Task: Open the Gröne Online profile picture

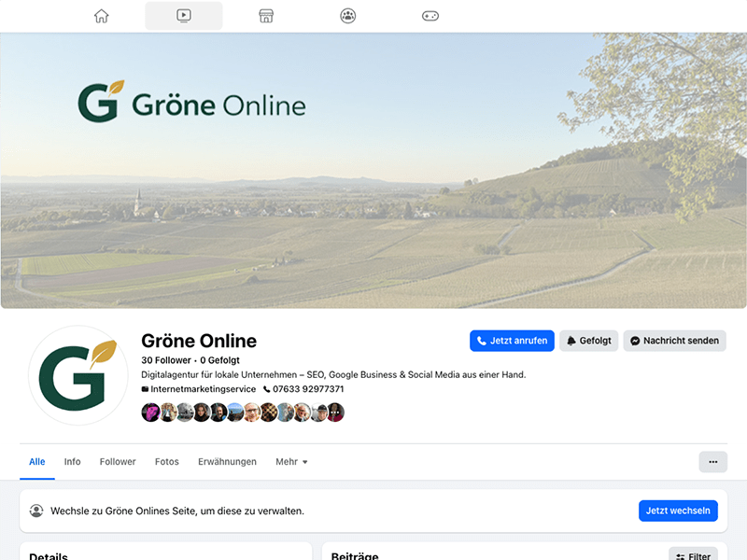Action: 78,375
